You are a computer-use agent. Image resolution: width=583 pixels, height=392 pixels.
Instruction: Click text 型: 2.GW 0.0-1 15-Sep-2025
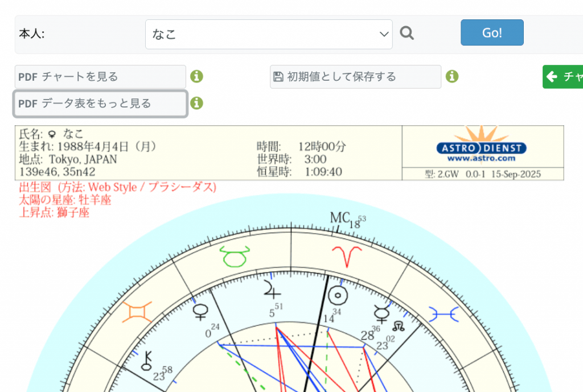(x=483, y=174)
